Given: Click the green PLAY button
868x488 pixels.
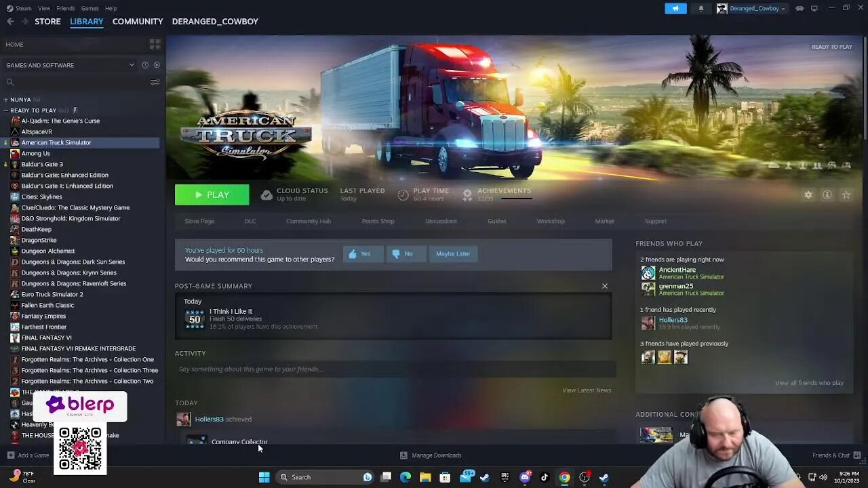Looking at the screenshot, I should click(212, 195).
